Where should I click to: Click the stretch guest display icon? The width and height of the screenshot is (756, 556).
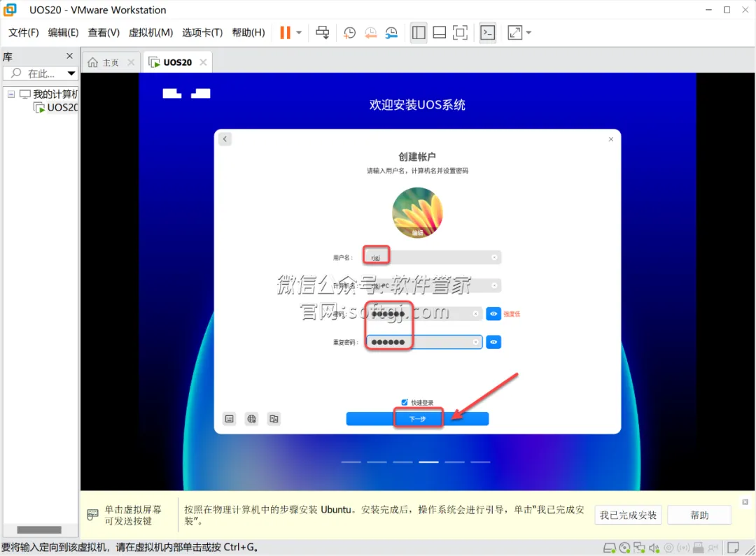pyautogui.click(x=515, y=33)
